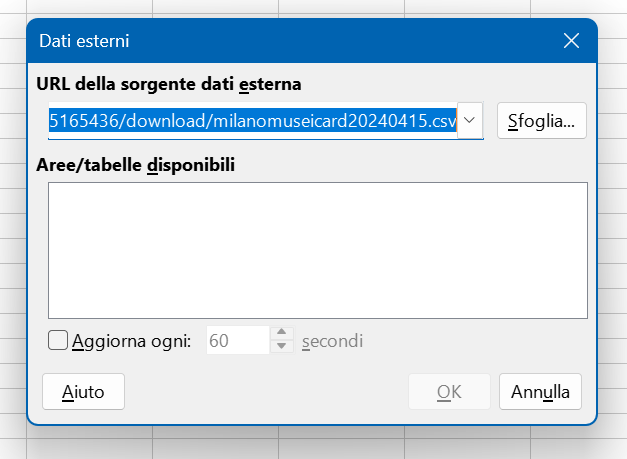The height and width of the screenshot is (459, 627).
Task: Click the secondi label
Action: click(x=332, y=340)
